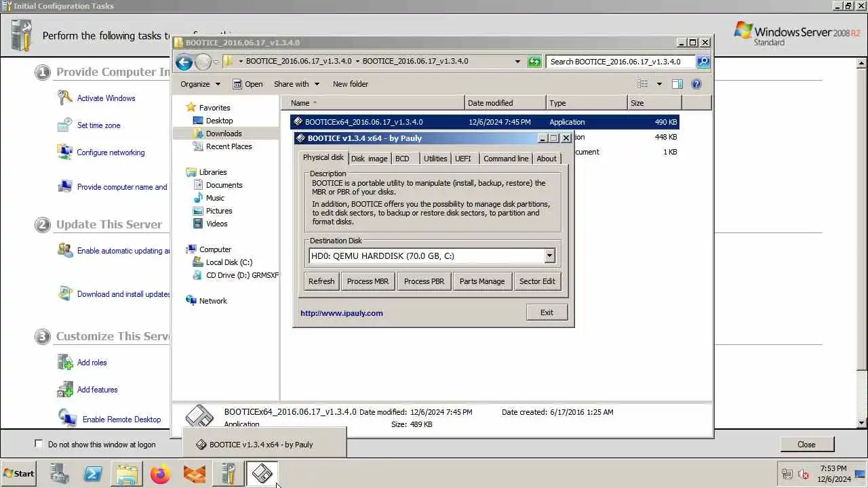Click the Explorer Forward arrow button
868x488 pixels.
(x=203, y=62)
